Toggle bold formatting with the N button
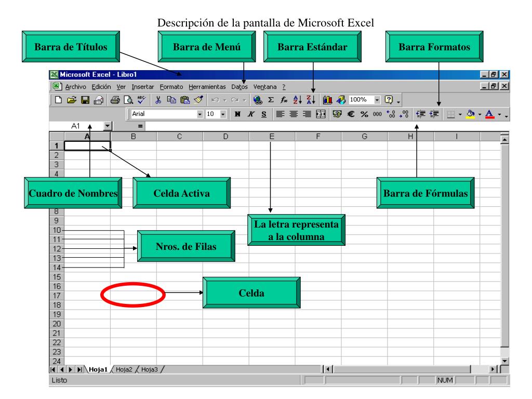 [x=237, y=114]
